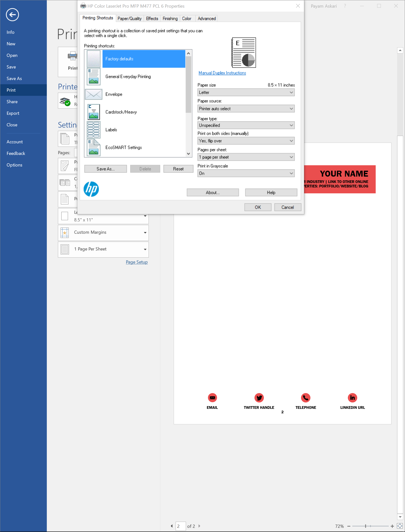Open the Print on both sides dropdown

click(246, 141)
